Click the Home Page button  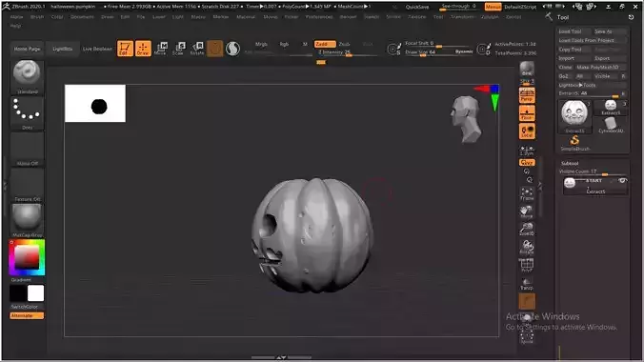coord(27,49)
